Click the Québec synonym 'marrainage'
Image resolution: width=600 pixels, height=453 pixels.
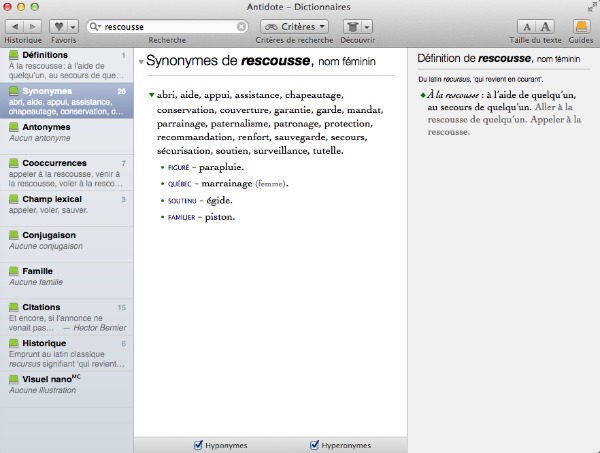coord(227,184)
